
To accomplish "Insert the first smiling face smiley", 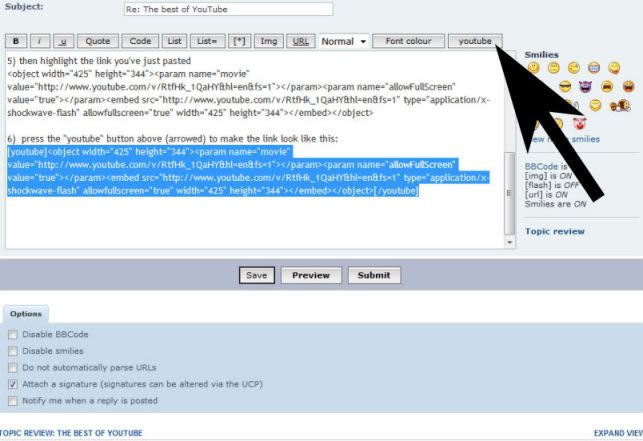I will pyautogui.click(x=534, y=68).
